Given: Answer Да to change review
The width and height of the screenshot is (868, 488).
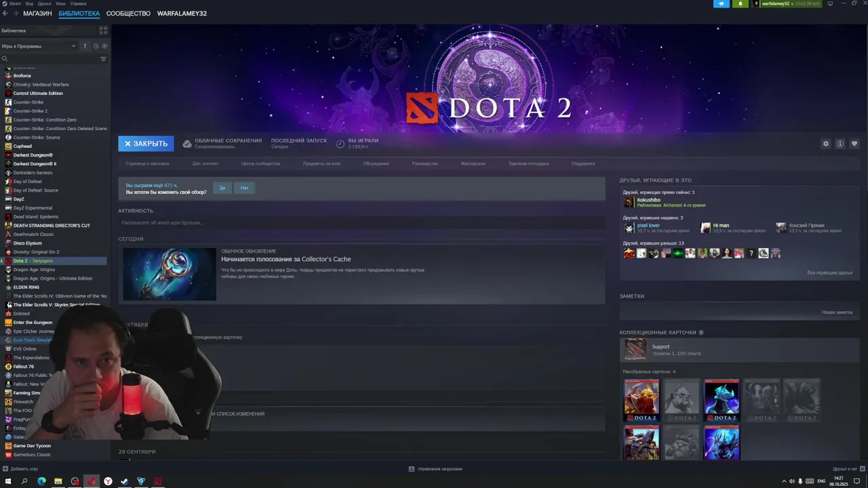Looking at the screenshot, I should pos(222,188).
